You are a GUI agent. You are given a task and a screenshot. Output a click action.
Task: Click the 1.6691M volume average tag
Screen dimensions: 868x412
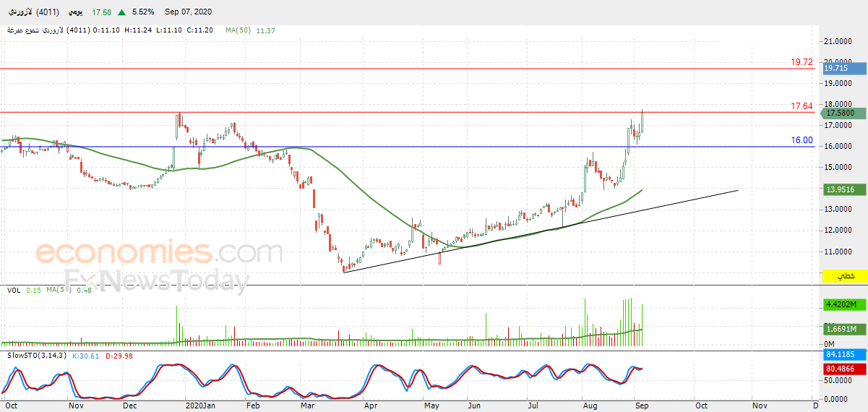click(x=845, y=329)
